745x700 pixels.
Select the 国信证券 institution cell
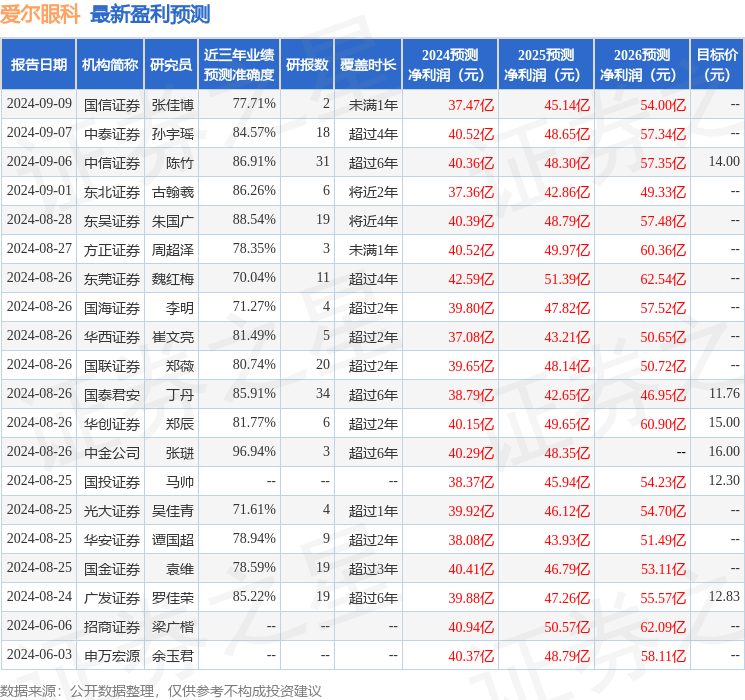pos(112,105)
